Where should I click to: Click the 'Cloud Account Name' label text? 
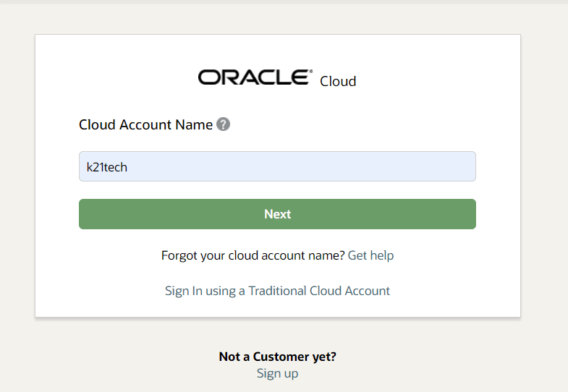[x=145, y=124]
